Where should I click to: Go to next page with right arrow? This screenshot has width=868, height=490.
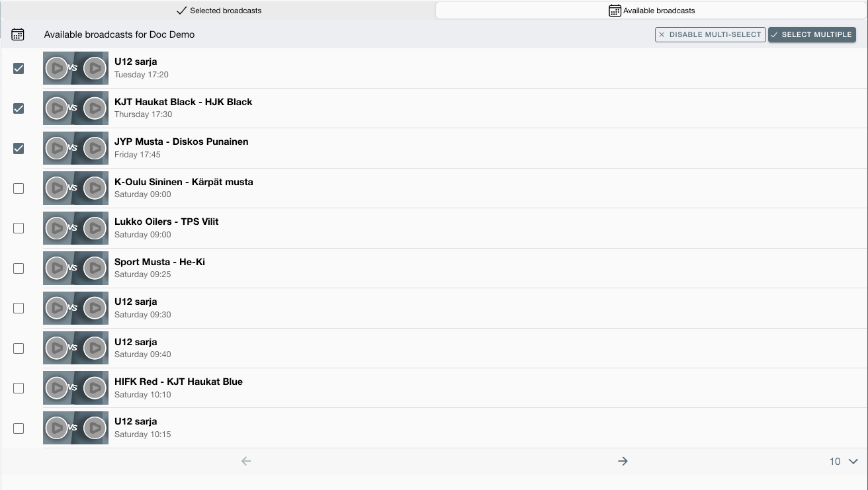[622, 461]
